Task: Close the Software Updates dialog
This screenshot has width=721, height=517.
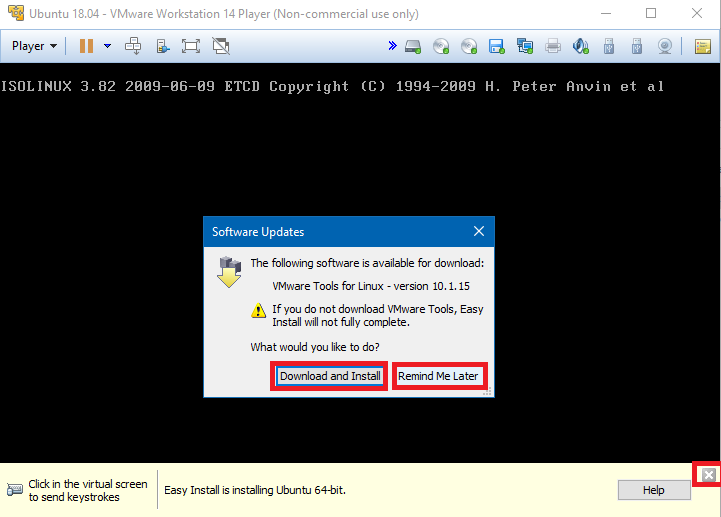Action: (479, 231)
